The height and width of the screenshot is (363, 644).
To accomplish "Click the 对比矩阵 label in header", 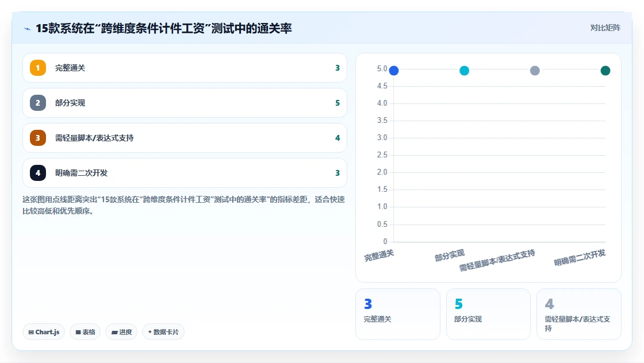I will pyautogui.click(x=605, y=28).
